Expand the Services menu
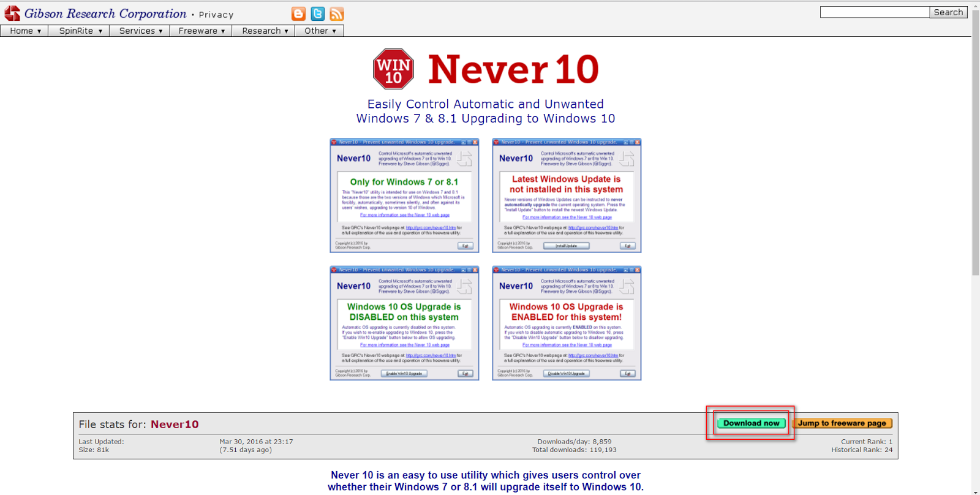This screenshot has height=495, width=980. click(140, 31)
